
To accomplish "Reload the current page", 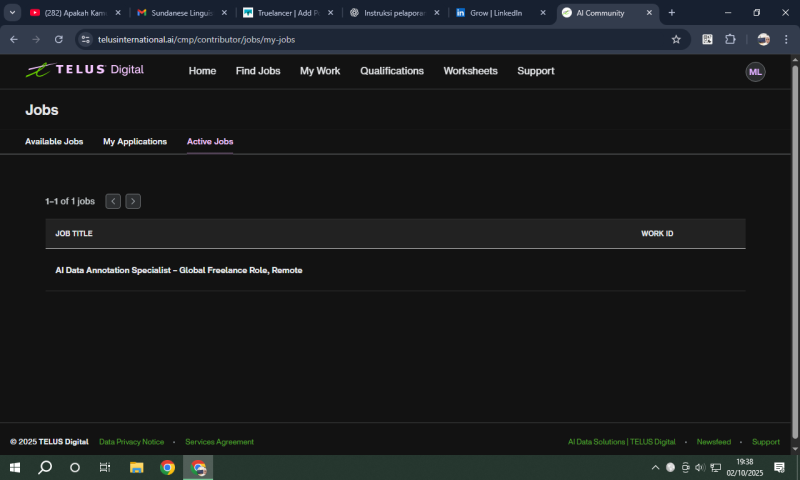I will tap(59, 39).
